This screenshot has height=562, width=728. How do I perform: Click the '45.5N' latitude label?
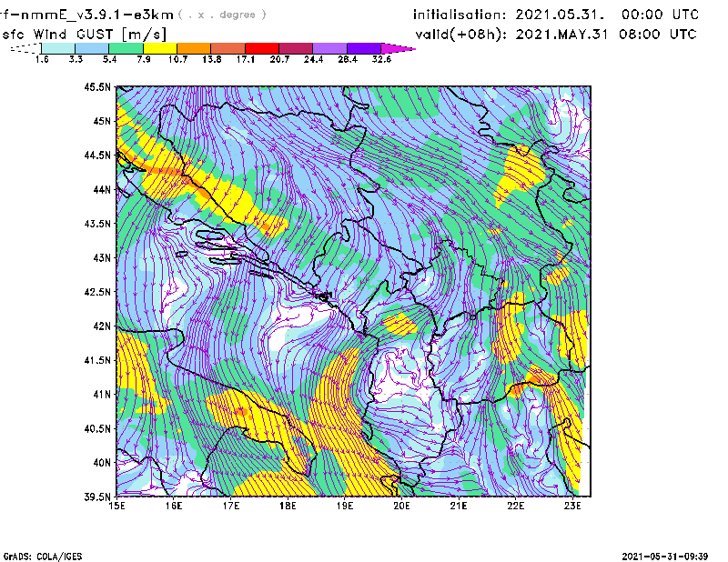pos(97,86)
